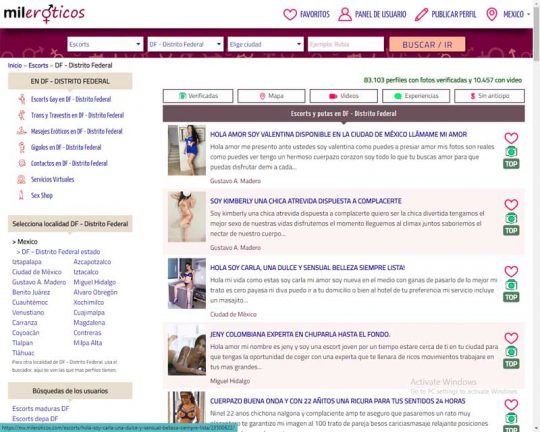Click the Publicar Perfil pencil icon
Image resolution: width=540 pixels, height=432 pixels.
coord(421,14)
